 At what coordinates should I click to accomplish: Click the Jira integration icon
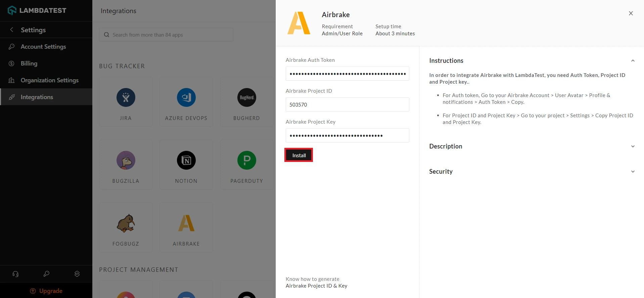[x=126, y=97]
